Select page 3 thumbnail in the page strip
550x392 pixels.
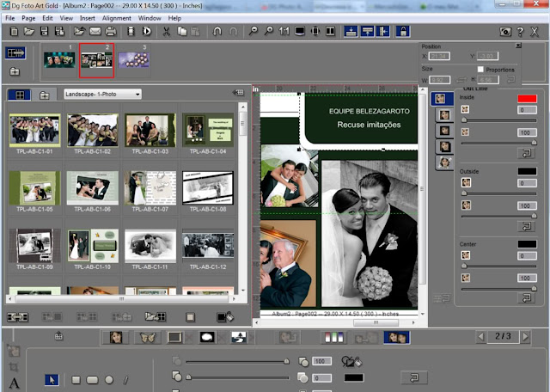point(133,60)
